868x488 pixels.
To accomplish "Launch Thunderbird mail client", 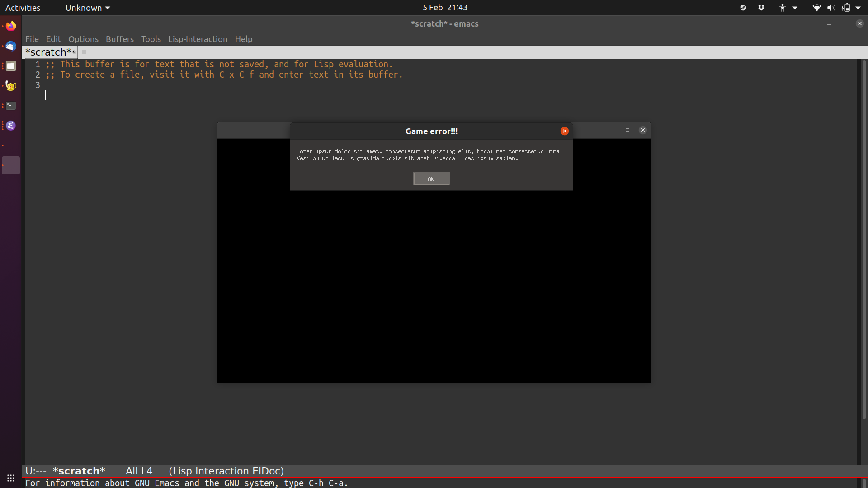I will tap(10, 46).
